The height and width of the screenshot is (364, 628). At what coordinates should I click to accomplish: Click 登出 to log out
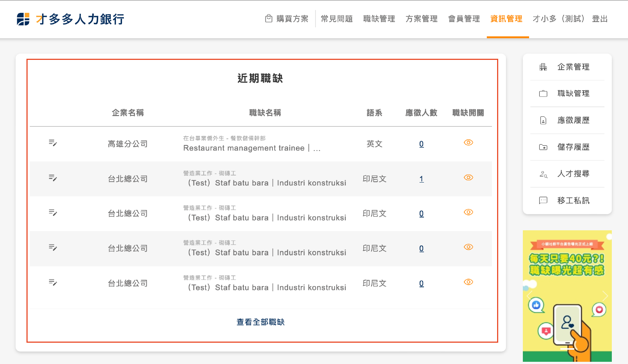click(600, 19)
